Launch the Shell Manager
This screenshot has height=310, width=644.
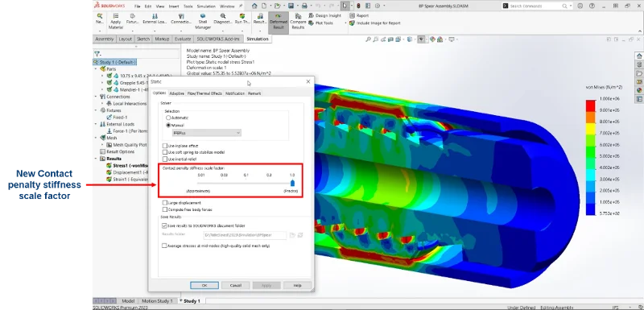coord(203,22)
